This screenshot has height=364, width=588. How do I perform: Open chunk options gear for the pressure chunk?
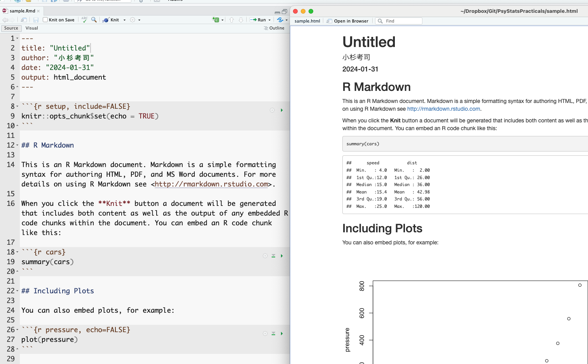point(265,334)
